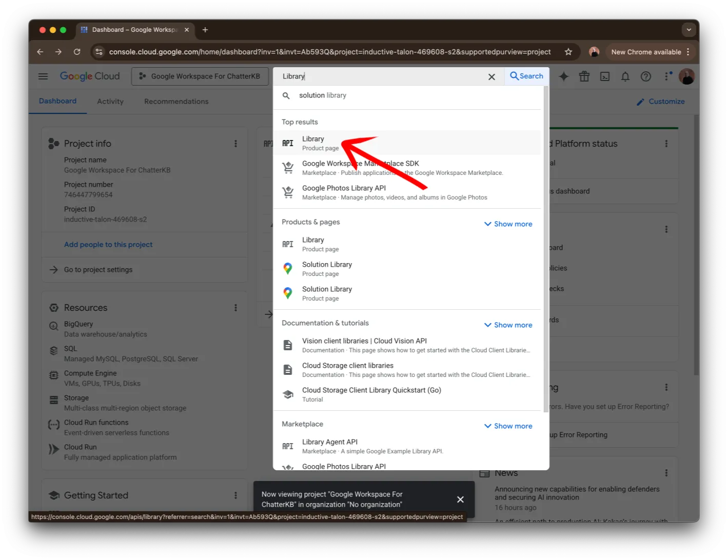The width and height of the screenshot is (728, 560).
Task: Open Cloud Storage client libraries result
Action: click(x=407, y=370)
